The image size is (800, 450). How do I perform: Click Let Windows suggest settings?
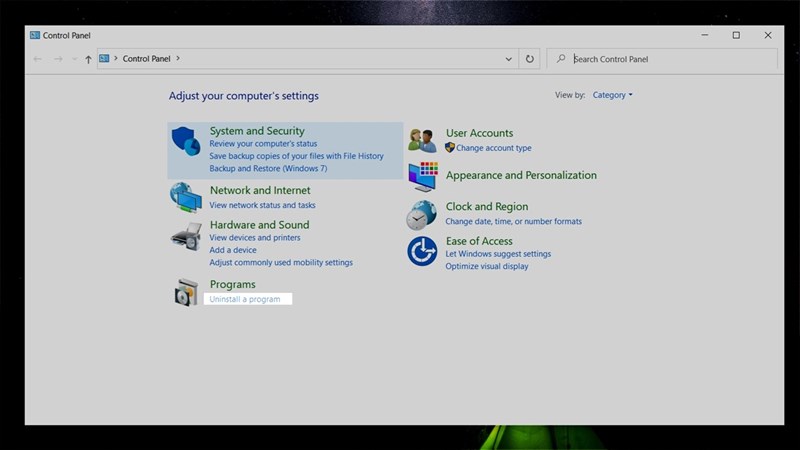498,254
